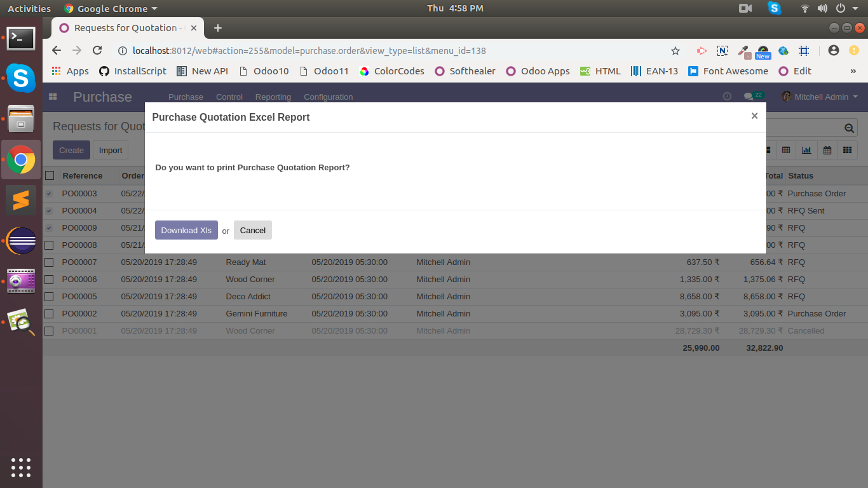The width and height of the screenshot is (868, 488).
Task: Click the Chrome back arrow
Action: [x=57, y=50]
